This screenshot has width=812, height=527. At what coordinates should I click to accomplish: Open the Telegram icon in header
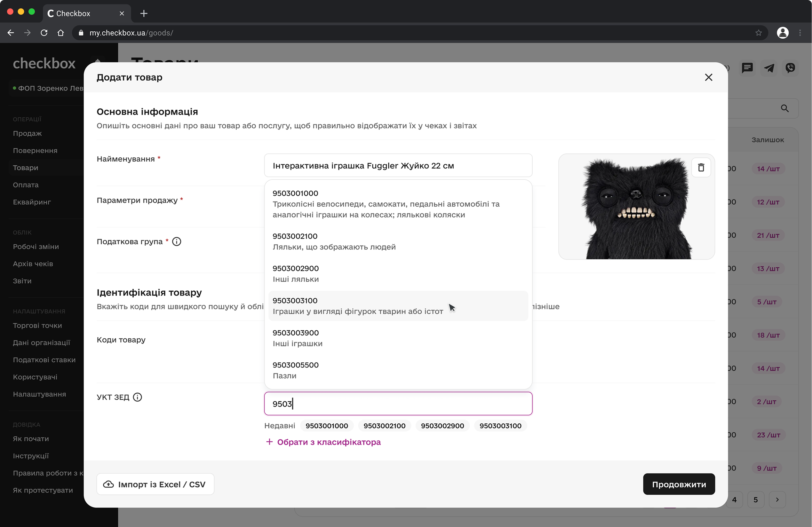769,68
